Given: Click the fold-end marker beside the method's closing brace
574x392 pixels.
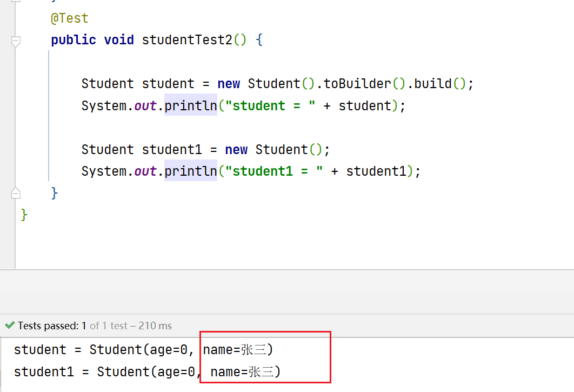Looking at the screenshot, I should pyautogui.click(x=16, y=193).
